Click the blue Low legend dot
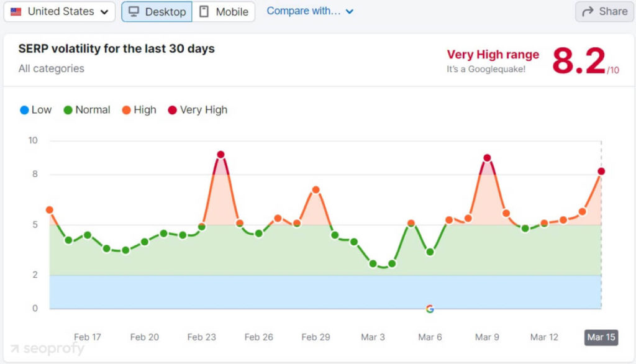The height and width of the screenshot is (364, 636). [x=23, y=109]
